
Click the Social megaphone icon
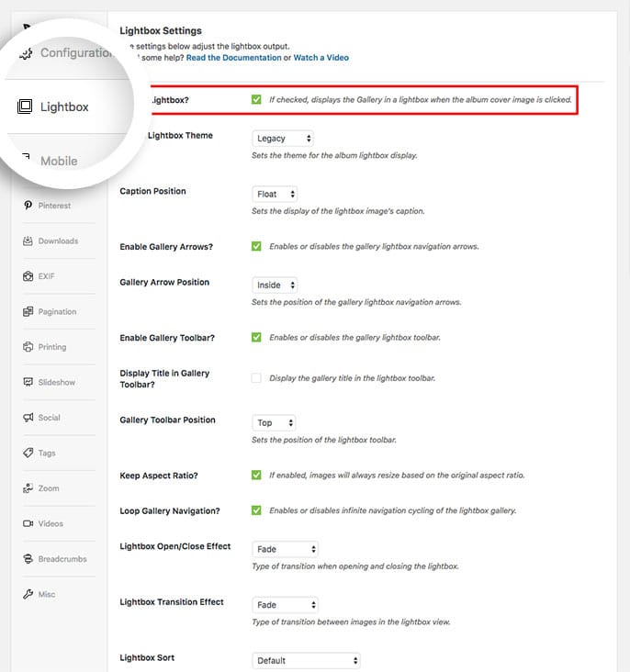coord(28,418)
